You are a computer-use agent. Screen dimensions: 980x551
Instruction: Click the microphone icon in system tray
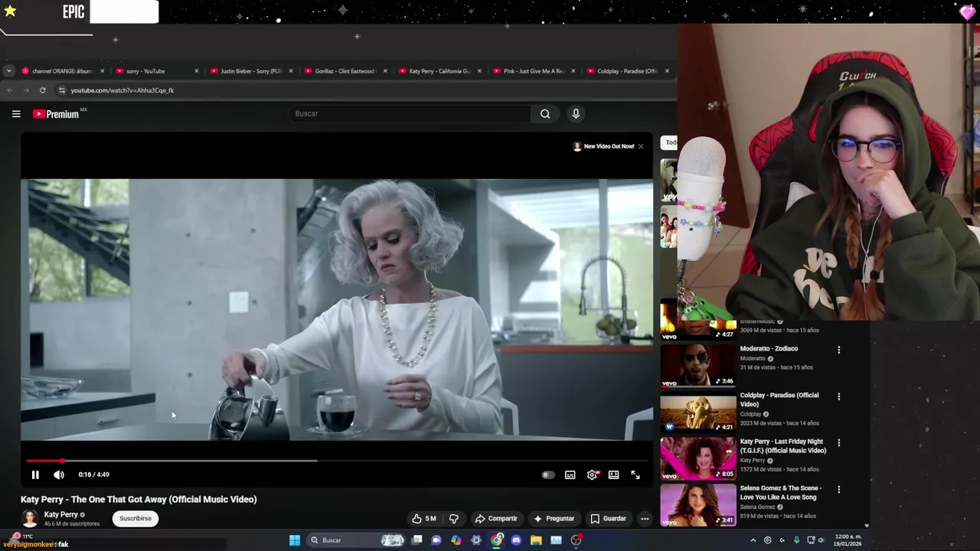tap(796, 540)
